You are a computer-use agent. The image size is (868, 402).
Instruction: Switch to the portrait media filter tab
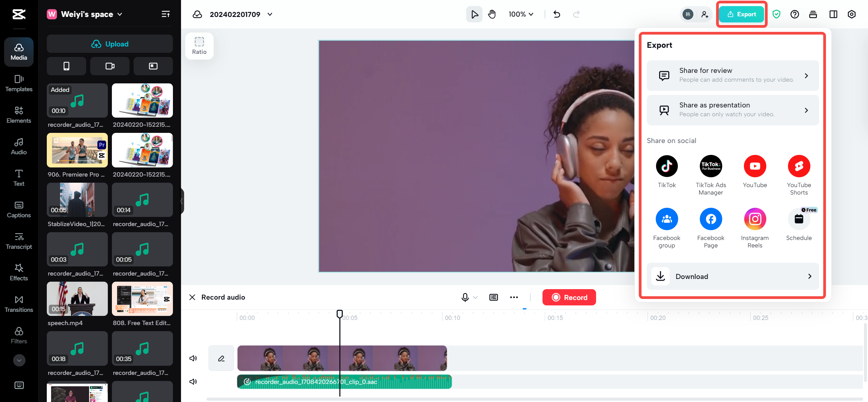[x=66, y=66]
